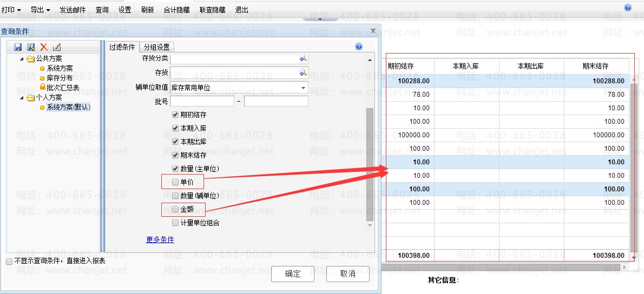Screen dimensions: 644x294
Task: Click 合计隐藏 in the toolbar
Action: click(176, 10)
